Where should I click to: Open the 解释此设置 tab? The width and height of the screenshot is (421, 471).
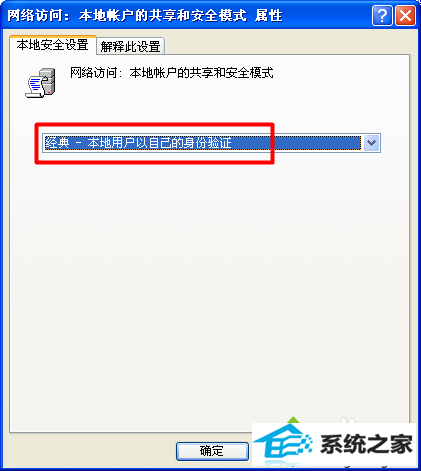(130, 46)
